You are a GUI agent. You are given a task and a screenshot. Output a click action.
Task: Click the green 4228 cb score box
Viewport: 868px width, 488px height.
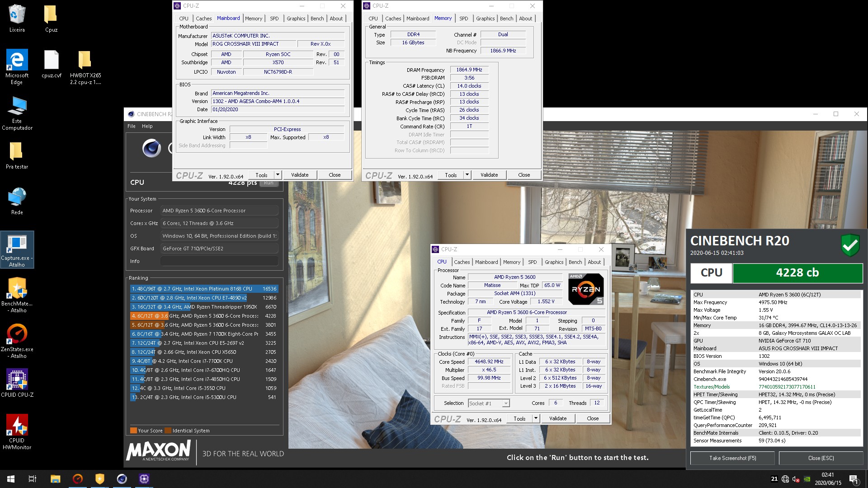(797, 273)
